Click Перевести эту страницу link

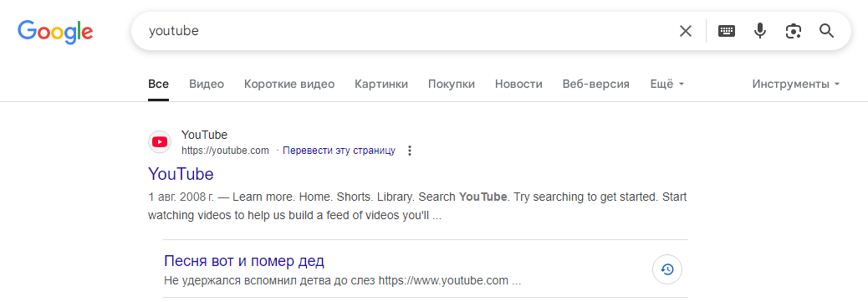339,151
